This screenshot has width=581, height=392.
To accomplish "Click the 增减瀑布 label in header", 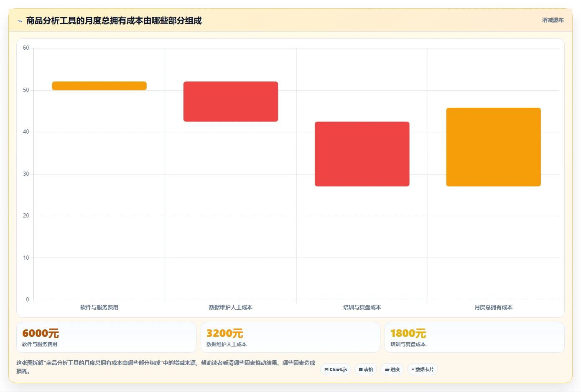I will (553, 20).
